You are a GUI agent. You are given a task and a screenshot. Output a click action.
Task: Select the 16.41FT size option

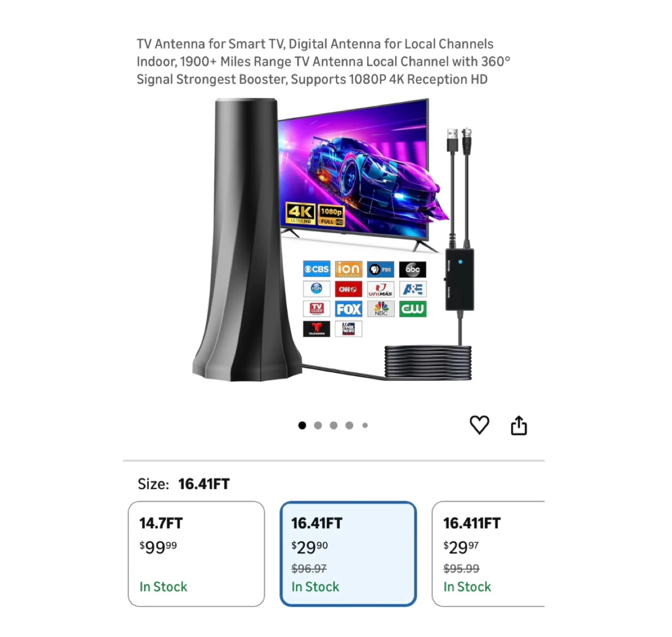coord(348,554)
